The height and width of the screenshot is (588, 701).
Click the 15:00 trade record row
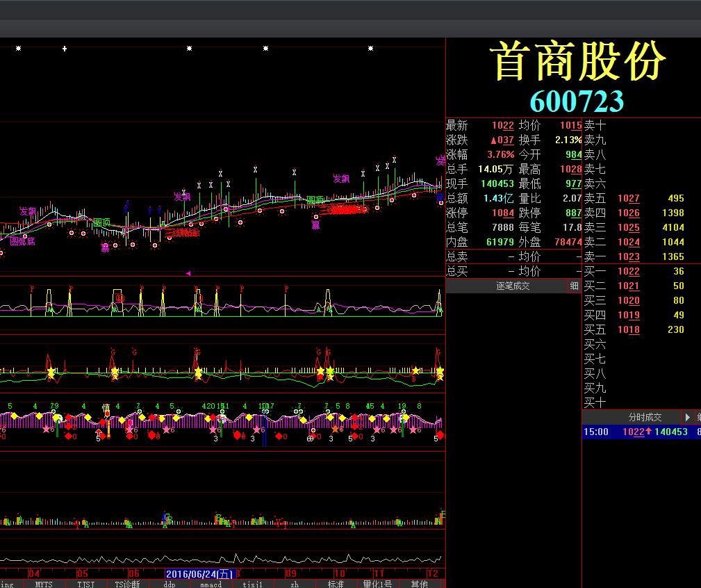click(x=641, y=432)
